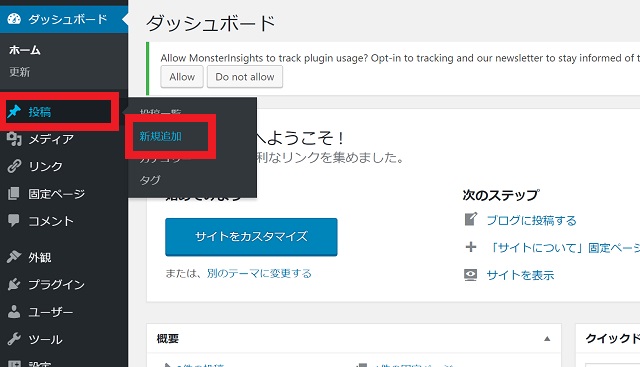Click the plus icon beside サイトについて
This screenshot has width=640, height=367.
pos(471,247)
